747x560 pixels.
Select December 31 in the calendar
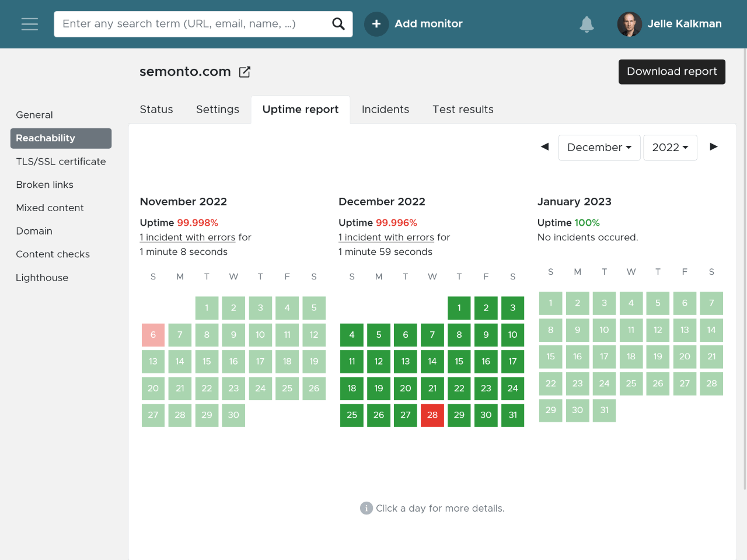click(x=513, y=415)
